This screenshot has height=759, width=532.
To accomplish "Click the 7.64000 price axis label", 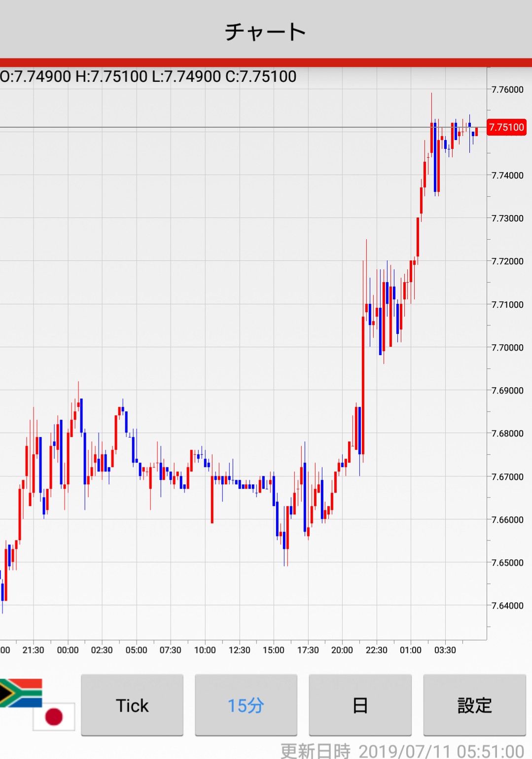I will coord(507,606).
